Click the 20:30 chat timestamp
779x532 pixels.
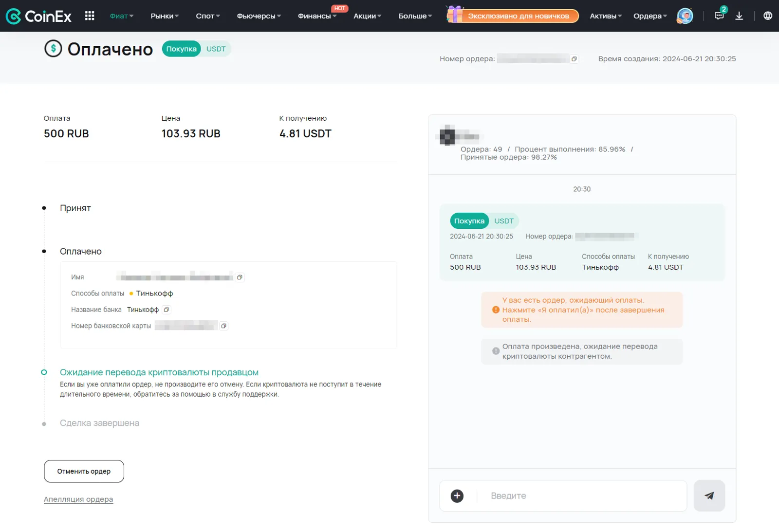point(582,189)
